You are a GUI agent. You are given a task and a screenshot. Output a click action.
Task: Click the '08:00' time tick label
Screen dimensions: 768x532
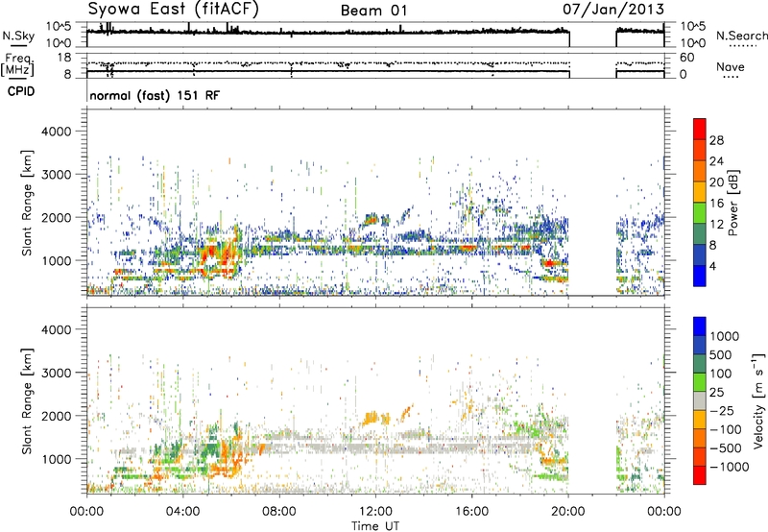pyautogui.click(x=279, y=512)
